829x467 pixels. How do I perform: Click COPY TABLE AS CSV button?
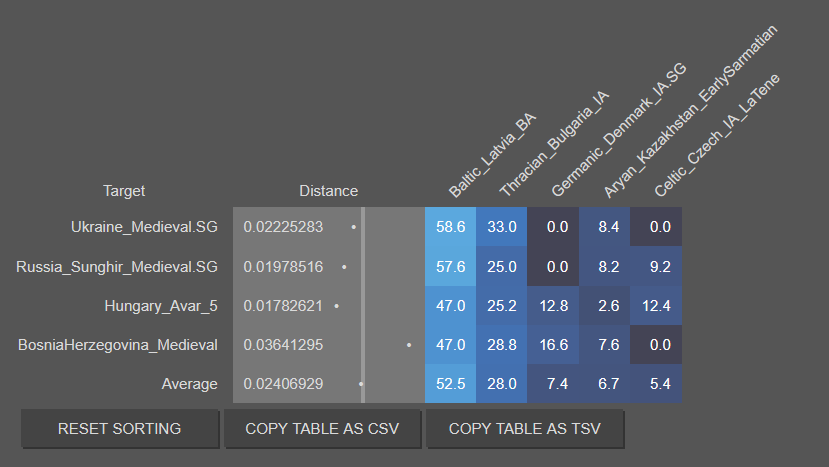[322, 428]
